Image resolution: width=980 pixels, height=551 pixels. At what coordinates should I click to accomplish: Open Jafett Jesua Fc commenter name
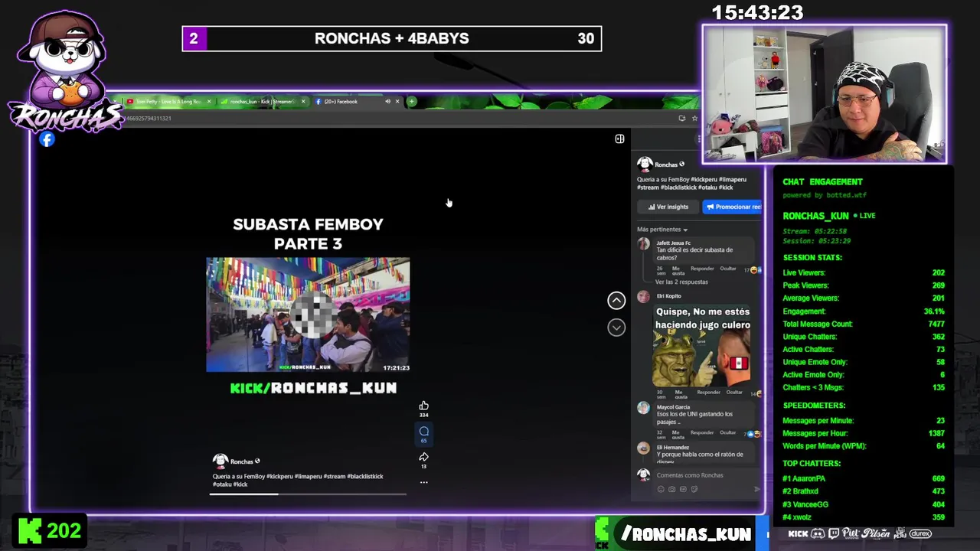click(673, 243)
